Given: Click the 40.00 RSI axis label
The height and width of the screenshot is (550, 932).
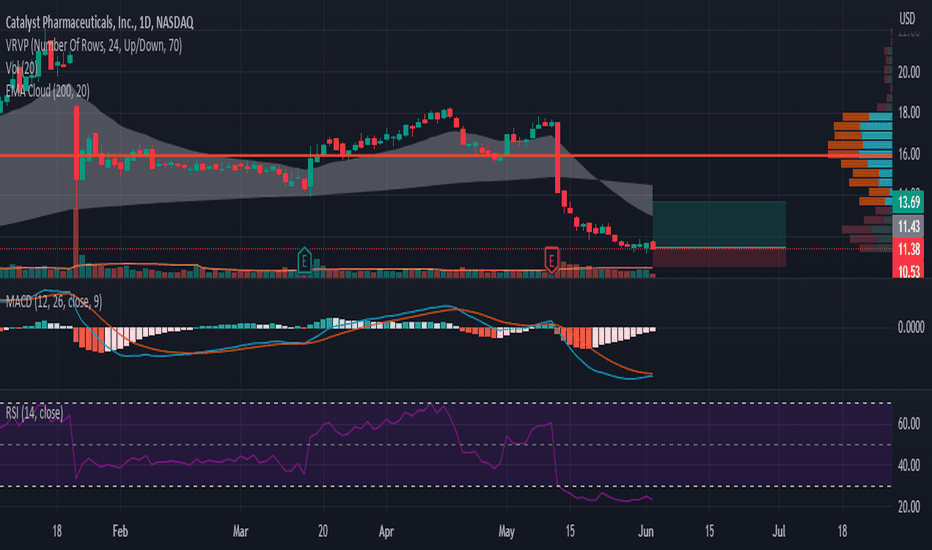Looking at the screenshot, I should pyautogui.click(x=909, y=465).
